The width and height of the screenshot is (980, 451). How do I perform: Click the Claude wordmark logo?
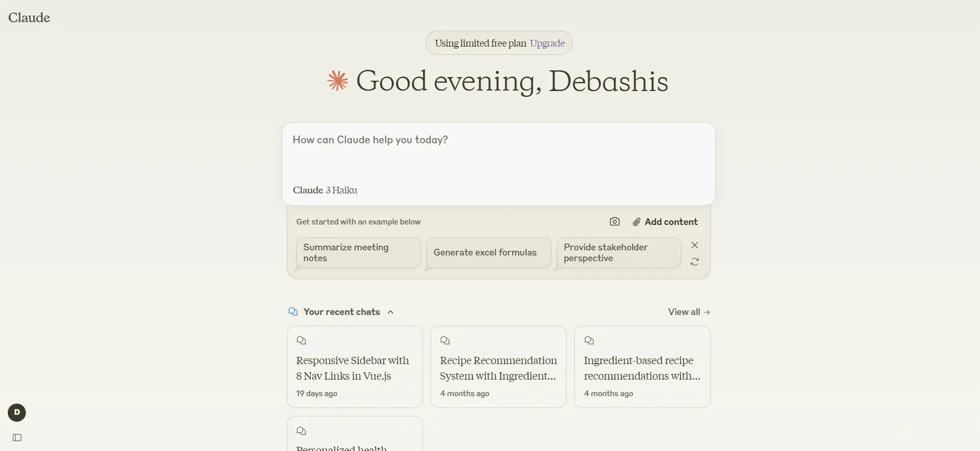pos(29,18)
